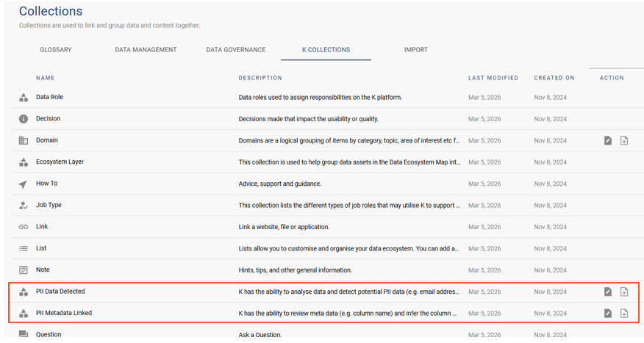Open the List collection row

click(x=41, y=248)
